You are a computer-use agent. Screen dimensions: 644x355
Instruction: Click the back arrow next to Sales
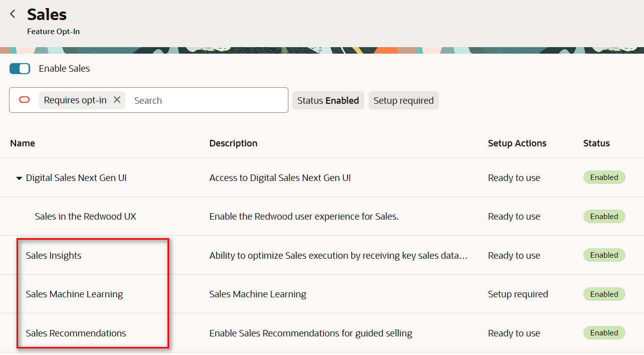tap(13, 14)
